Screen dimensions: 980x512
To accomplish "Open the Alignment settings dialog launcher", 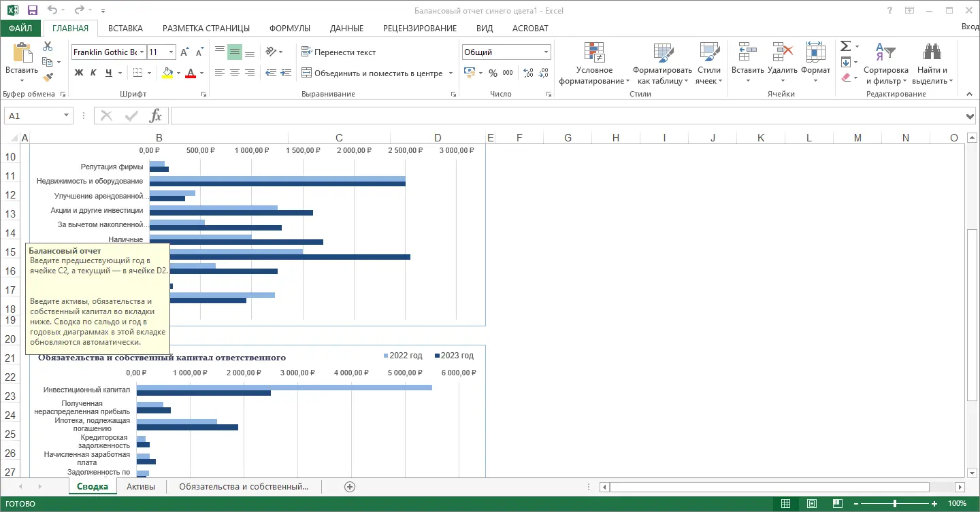I will click(x=453, y=94).
